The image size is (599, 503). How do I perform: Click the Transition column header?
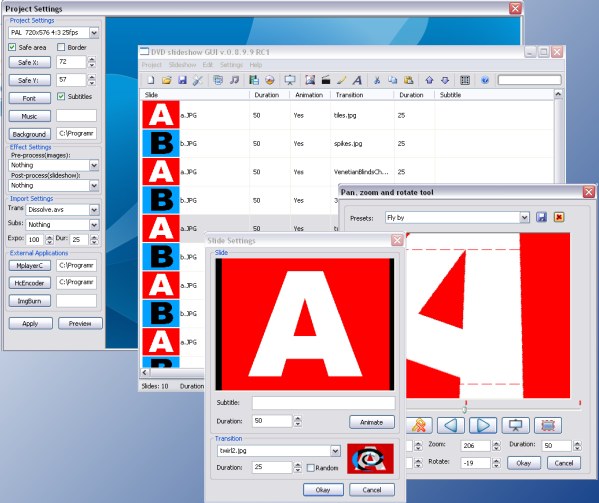click(x=362, y=95)
